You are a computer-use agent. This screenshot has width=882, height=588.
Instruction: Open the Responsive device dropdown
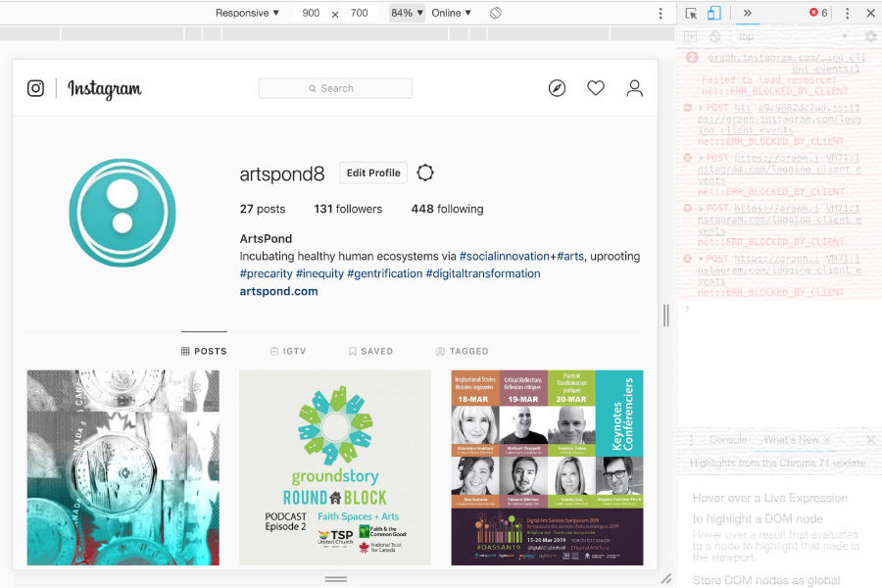248,13
